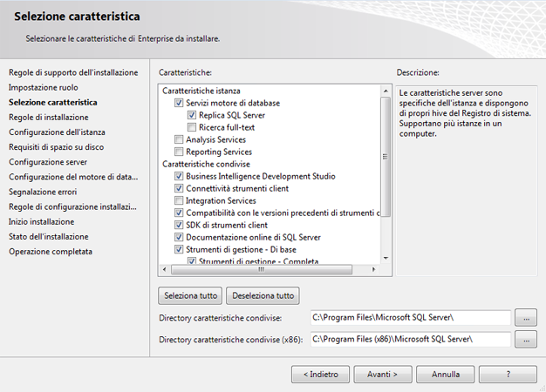Toggle Strumenti di gestione - Completa checkbox

(x=192, y=260)
